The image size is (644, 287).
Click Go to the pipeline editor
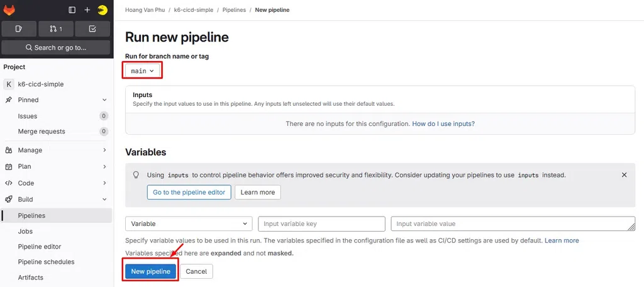189,192
